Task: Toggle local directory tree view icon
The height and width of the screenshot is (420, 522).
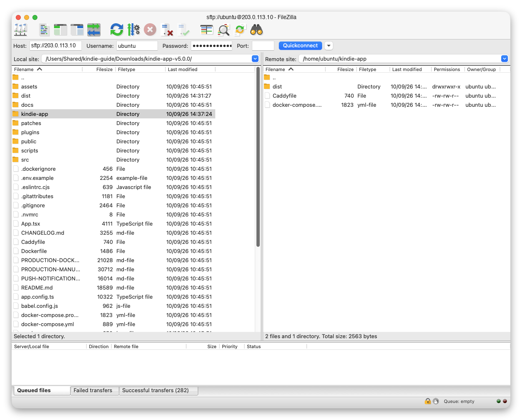Action: 60,29
